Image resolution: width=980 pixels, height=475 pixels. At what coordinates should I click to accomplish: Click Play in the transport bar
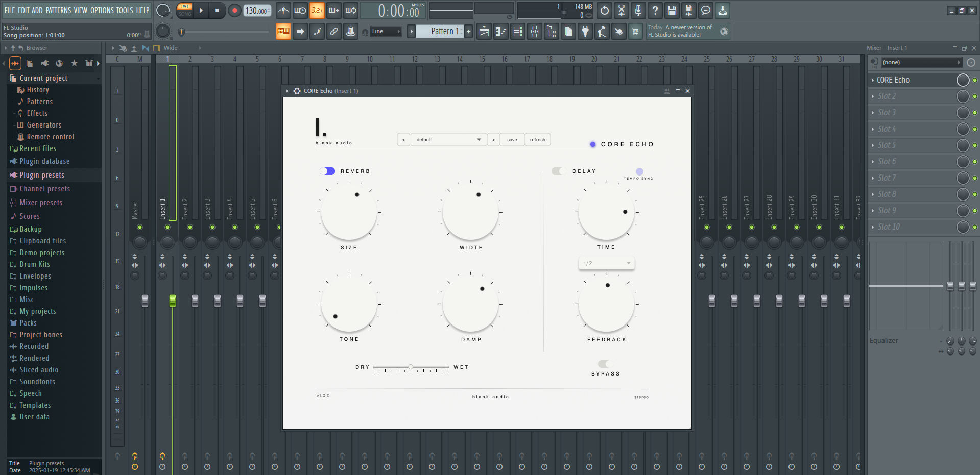(201, 10)
